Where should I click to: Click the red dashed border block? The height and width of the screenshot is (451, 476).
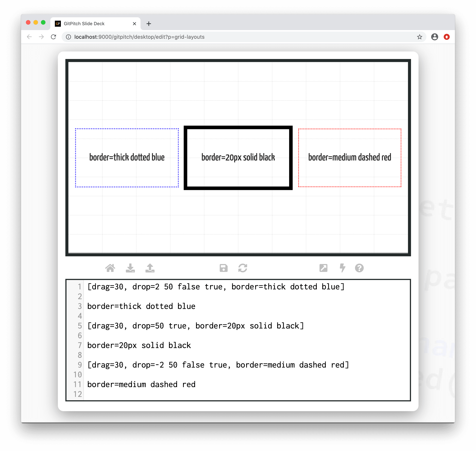350,158
